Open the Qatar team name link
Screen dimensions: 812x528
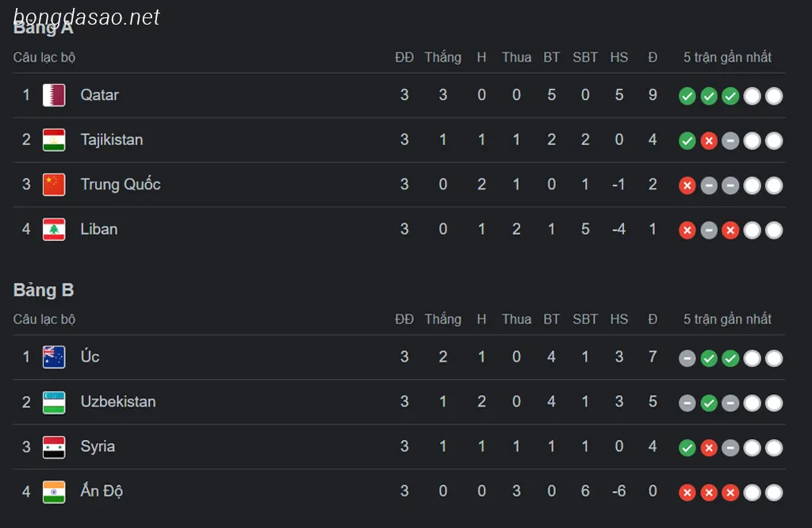[99, 95]
